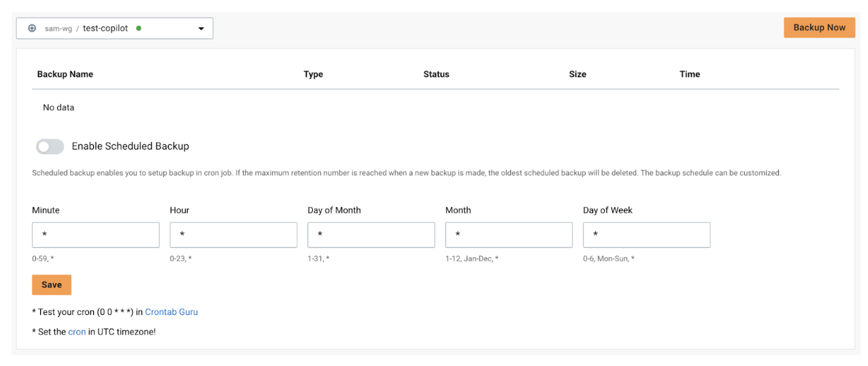Viewport: 868px width, 366px height.
Task: Click the Time column header
Action: pyautogui.click(x=689, y=74)
